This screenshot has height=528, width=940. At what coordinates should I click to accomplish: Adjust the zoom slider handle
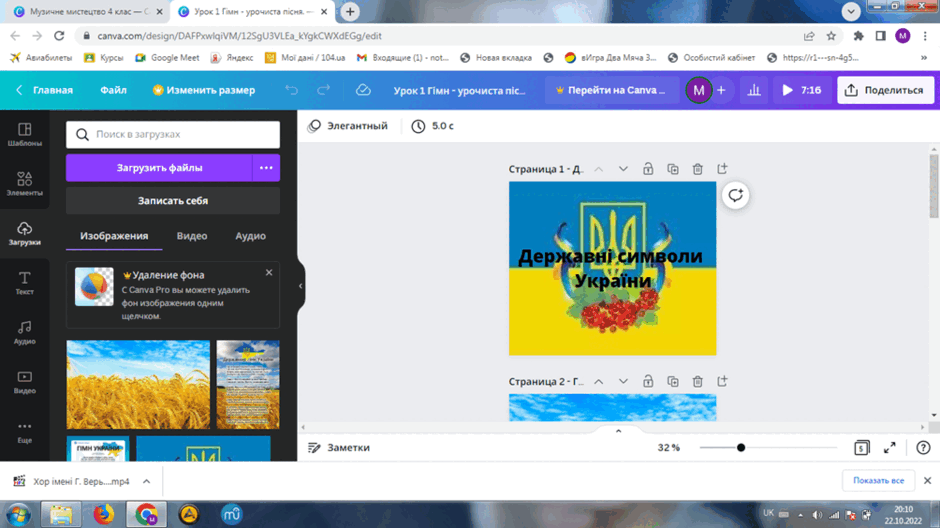click(x=741, y=448)
